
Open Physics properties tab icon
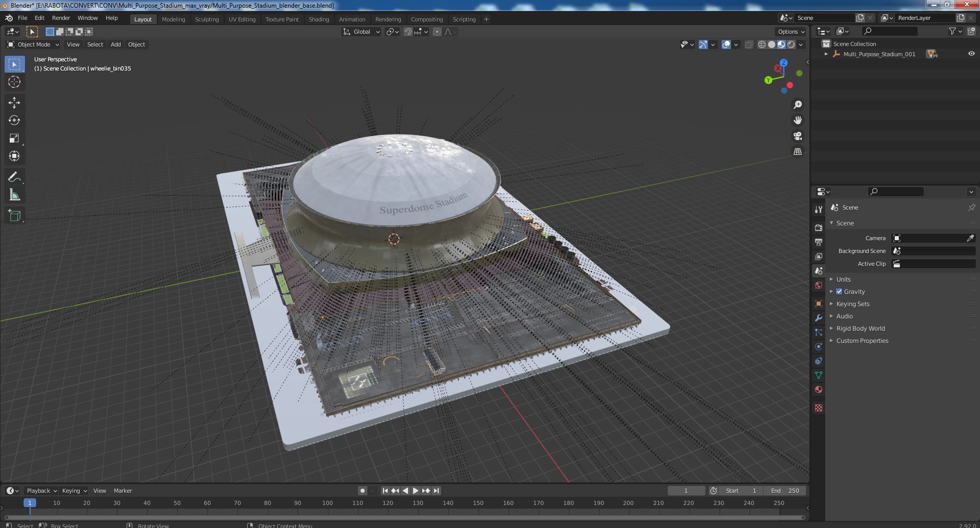(x=819, y=347)
